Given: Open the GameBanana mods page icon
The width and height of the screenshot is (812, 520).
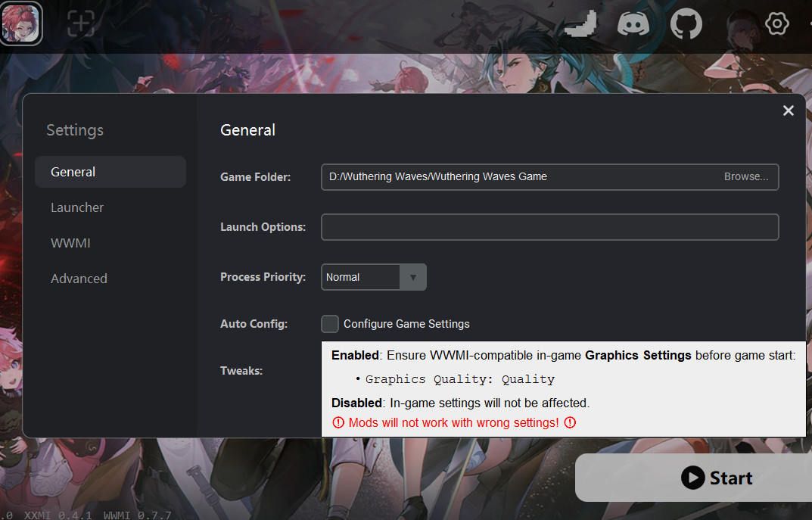Looking at the screenshot, I should (x=580, y=24).
